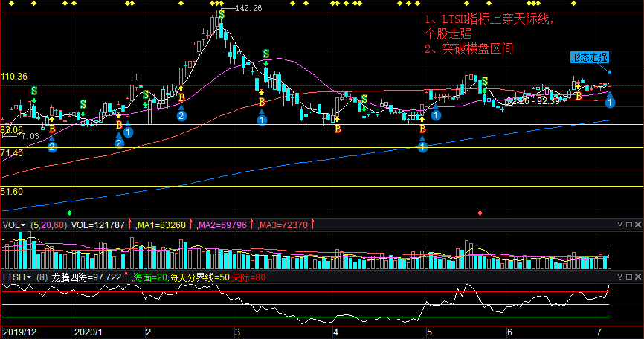Click the red diamond marker below chart

(480, 213)
